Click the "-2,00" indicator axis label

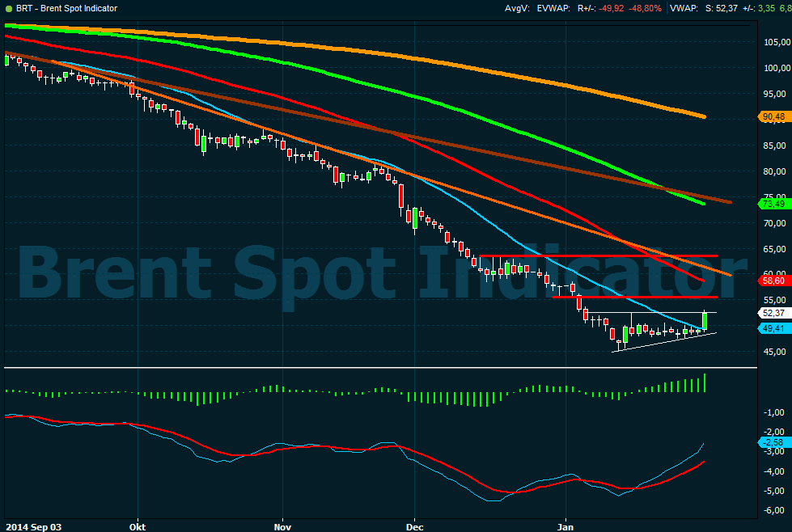[774, 432]
